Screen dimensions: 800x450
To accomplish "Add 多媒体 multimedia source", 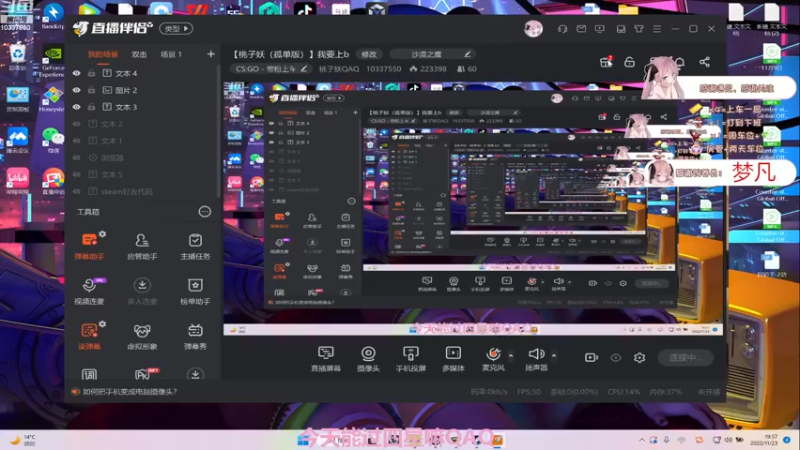I will coord(453,359).
